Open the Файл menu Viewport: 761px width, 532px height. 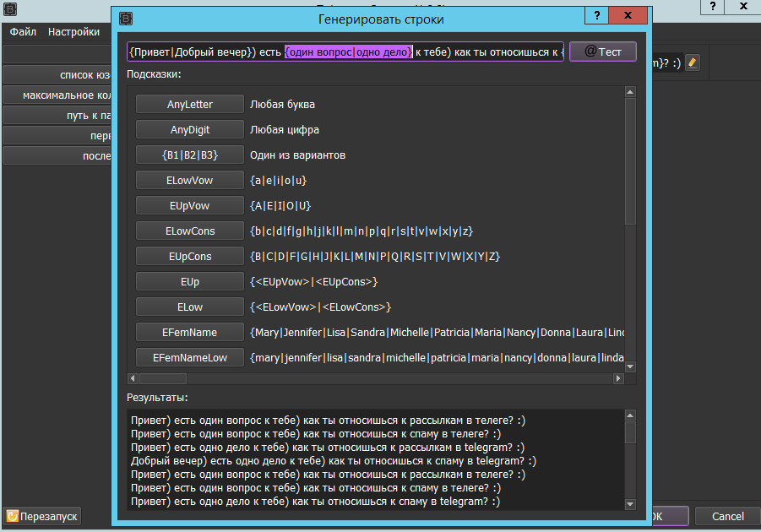tap(23, 32)
